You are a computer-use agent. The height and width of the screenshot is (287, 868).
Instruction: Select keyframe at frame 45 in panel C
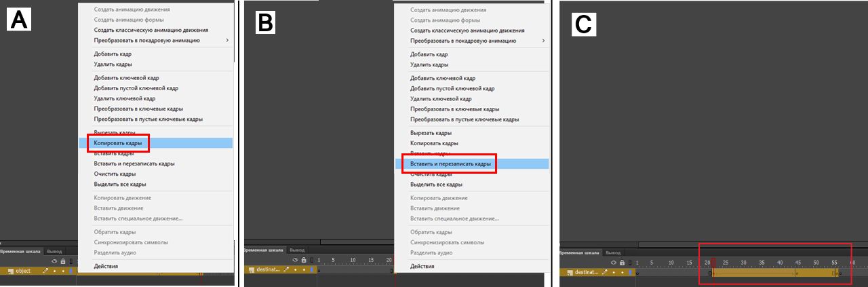(797, 273)
